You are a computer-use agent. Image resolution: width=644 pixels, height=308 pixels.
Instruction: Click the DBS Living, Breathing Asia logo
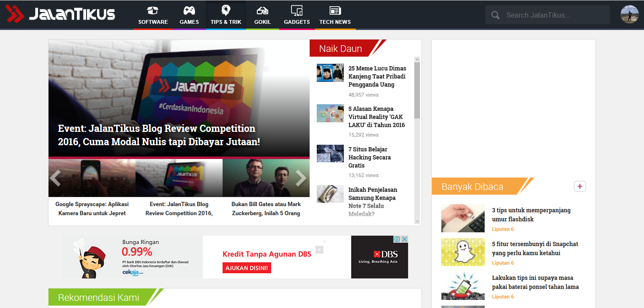(x=379, y=257)
